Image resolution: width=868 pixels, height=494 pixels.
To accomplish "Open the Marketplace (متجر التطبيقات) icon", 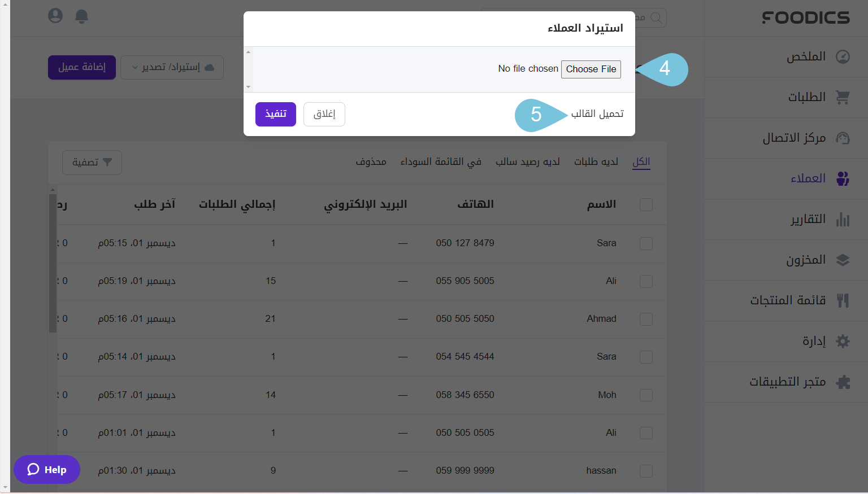I will (x=843, y=382).
